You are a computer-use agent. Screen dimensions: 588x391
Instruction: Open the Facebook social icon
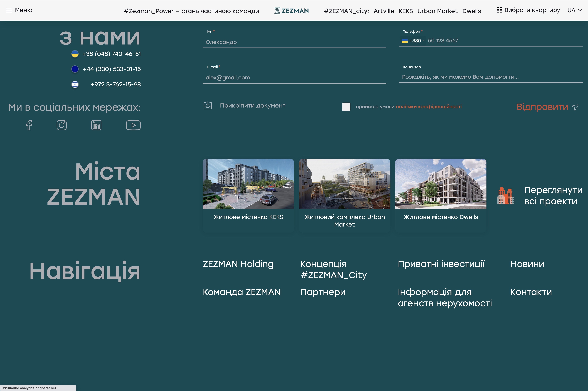tap(29, 125)
